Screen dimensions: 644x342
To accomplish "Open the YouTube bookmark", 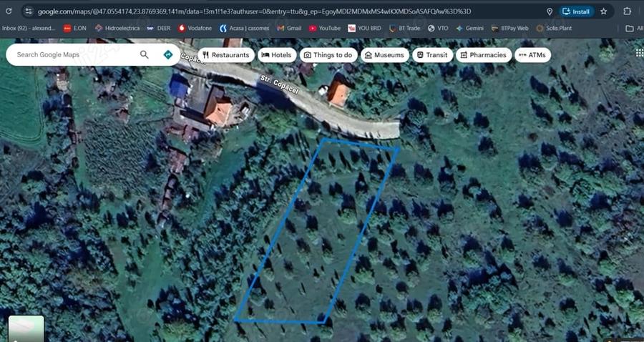I will pyautogui.click(x=324, y=29).
